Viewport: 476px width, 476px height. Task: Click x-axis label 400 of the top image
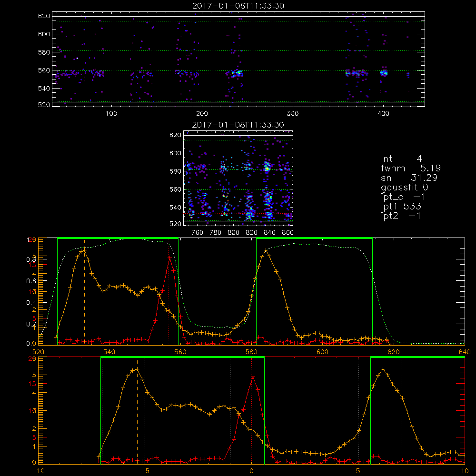(383, 114)
